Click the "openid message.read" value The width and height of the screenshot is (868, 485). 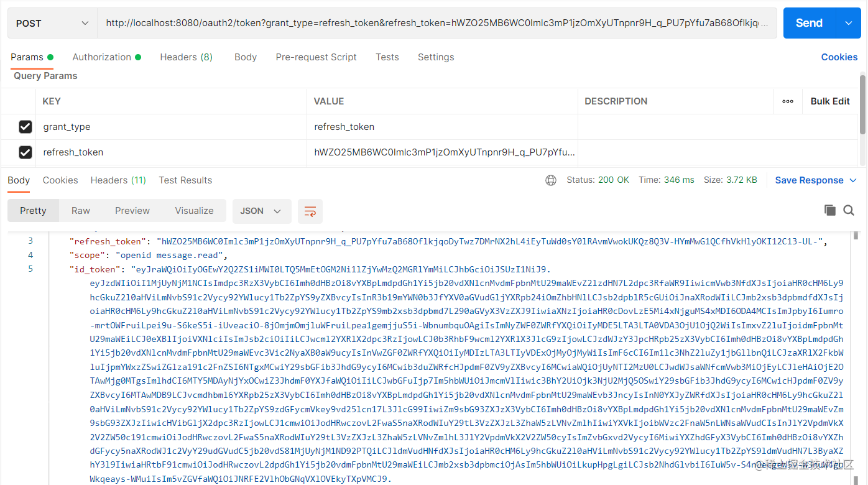tap(170, 256)
